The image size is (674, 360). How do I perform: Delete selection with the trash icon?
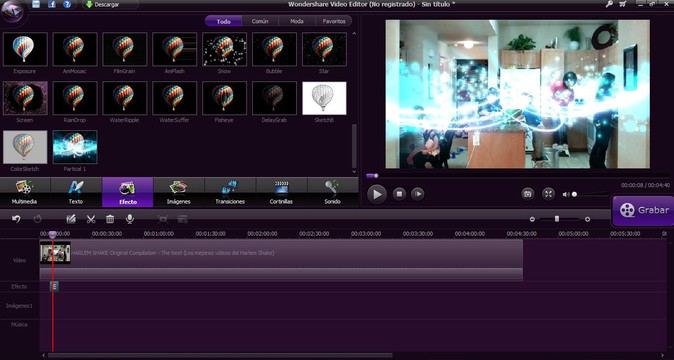pyautogui.click(x=110, y=219)
